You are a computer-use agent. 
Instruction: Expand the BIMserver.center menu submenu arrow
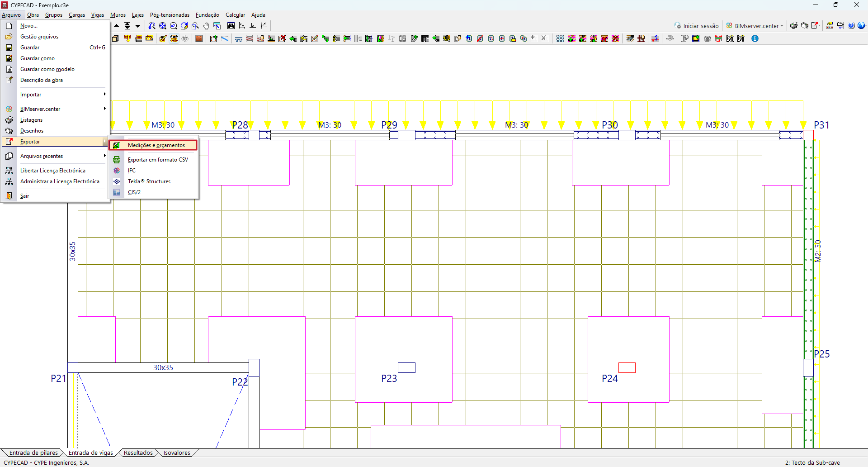104,109
